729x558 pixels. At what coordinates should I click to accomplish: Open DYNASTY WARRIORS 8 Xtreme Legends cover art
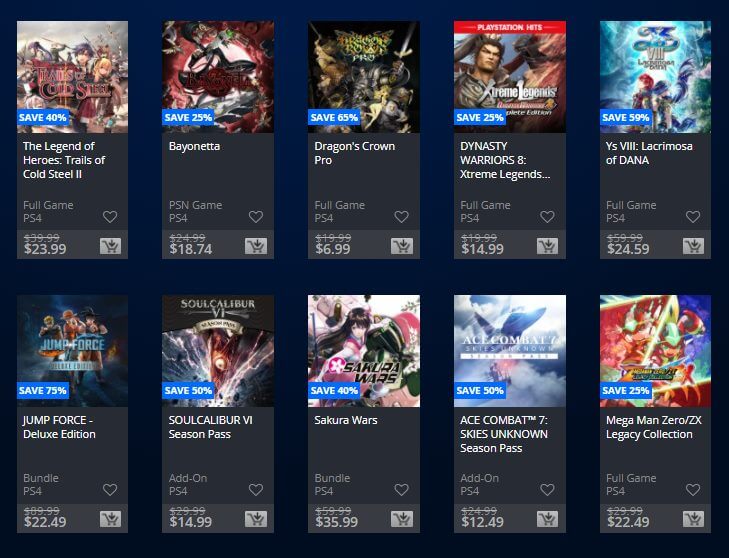[x=510, y=77]
